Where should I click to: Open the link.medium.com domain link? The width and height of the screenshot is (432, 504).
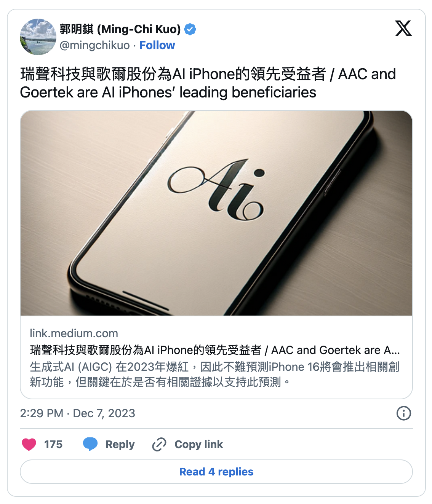coord(74,333)
